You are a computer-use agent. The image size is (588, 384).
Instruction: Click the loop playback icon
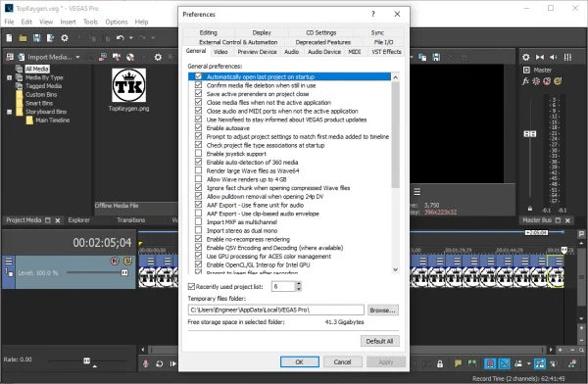(160, 363)
